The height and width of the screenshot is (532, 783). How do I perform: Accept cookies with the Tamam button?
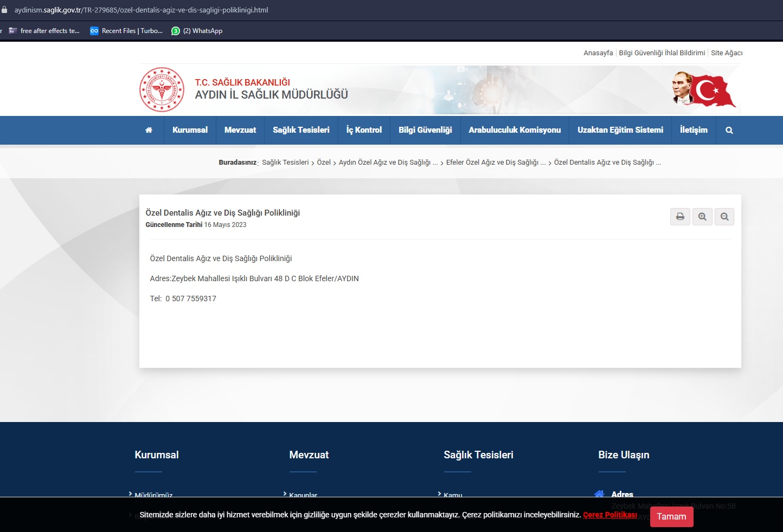click(x=671, y=516)
